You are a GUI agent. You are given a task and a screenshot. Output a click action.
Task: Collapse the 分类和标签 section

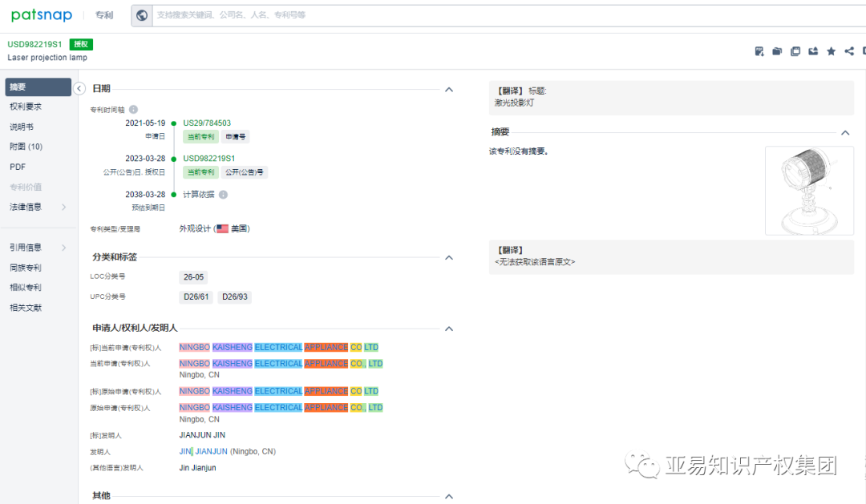449,258
